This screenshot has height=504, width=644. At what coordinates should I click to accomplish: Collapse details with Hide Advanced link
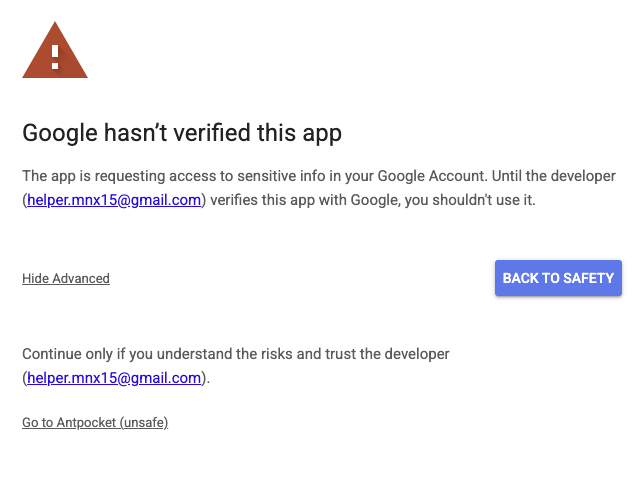pyautogui.click(x=66, y=278)
